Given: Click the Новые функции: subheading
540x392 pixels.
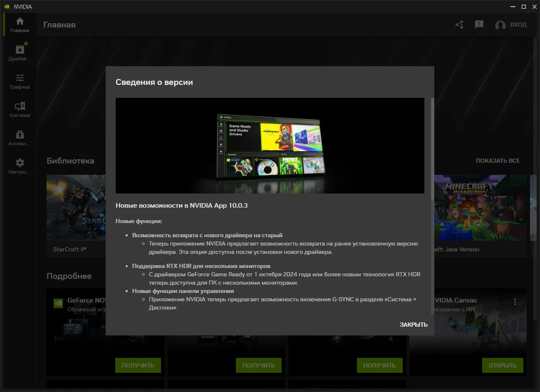Looking at the screenshot, I should (139, 221).
